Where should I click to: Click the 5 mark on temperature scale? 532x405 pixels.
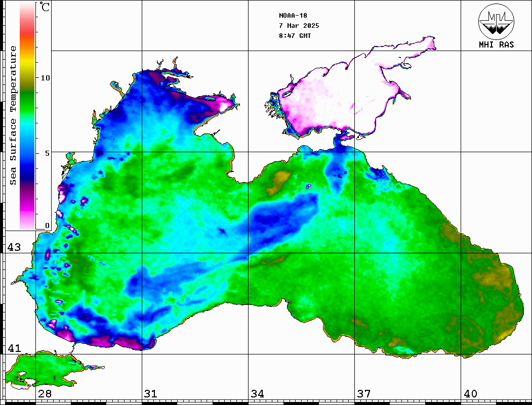point(47,153)
